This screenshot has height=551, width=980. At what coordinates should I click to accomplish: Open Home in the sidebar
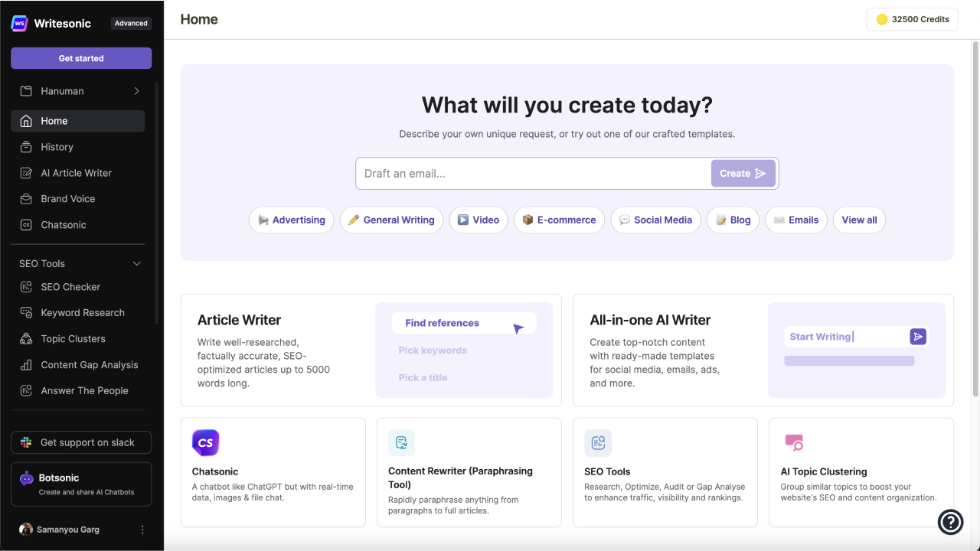(x=77, y=121)
